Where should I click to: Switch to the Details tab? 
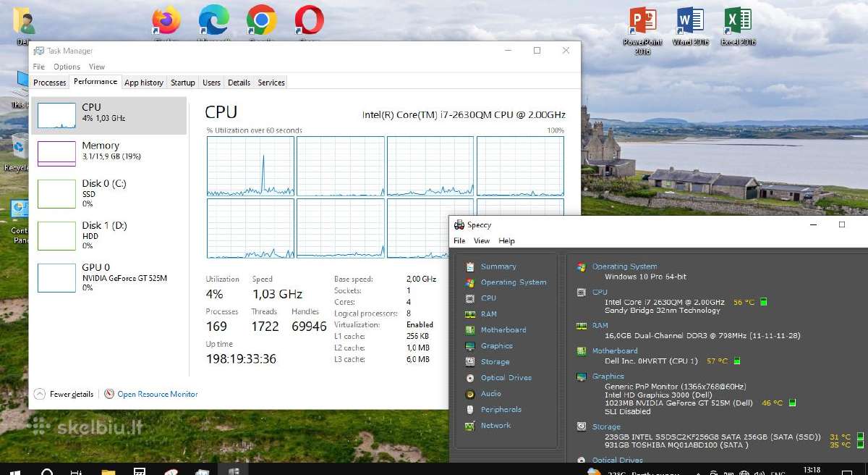239,83
